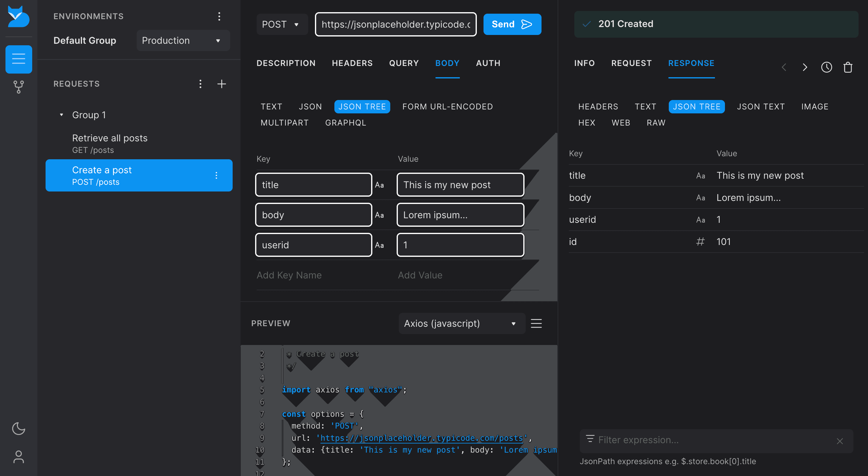Click the 201 Created status banner

point(716,24)
